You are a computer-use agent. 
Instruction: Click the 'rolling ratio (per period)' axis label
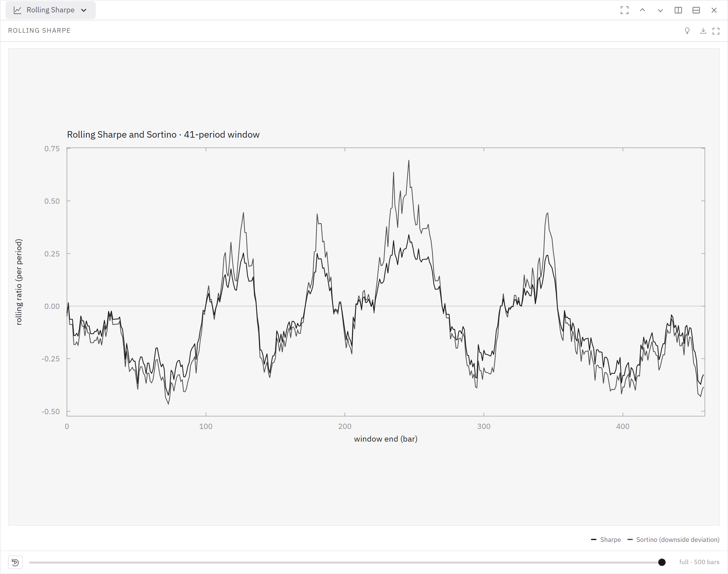19,282
